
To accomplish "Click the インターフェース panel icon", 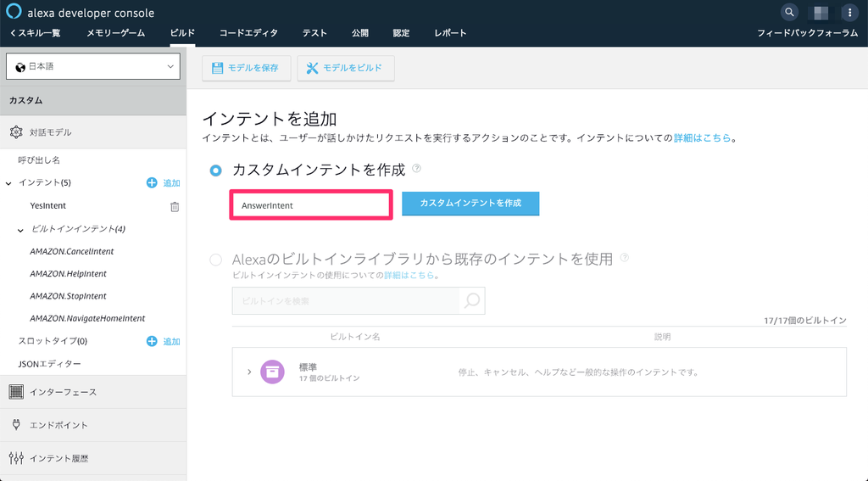I will pyautogui.click(x=16, y=392).
